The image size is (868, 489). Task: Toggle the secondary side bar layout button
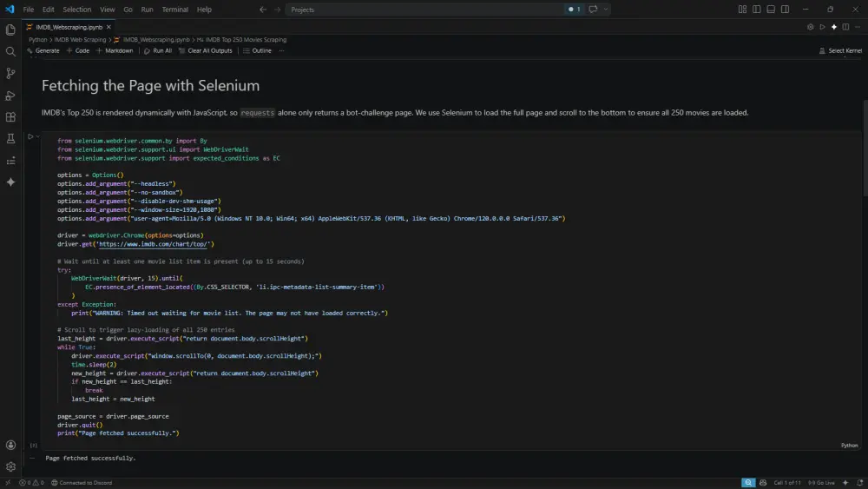pos(785,10)
